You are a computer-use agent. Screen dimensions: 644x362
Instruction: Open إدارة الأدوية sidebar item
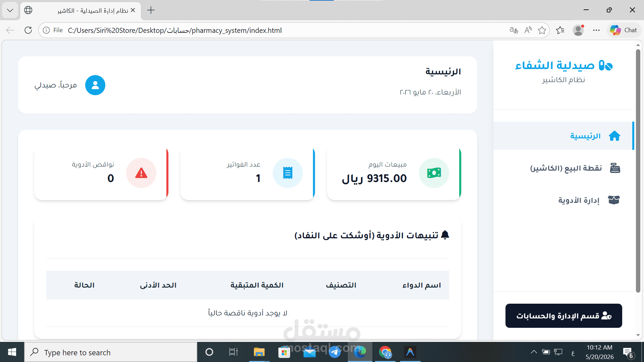click(x=563, y=200)
